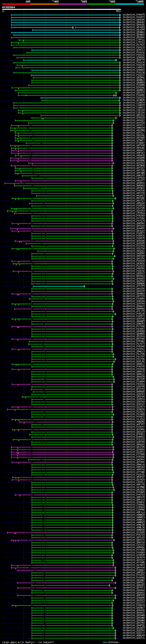Open hit UniRef100_P10796
The image size is (146, 644).
coord(134,359)
